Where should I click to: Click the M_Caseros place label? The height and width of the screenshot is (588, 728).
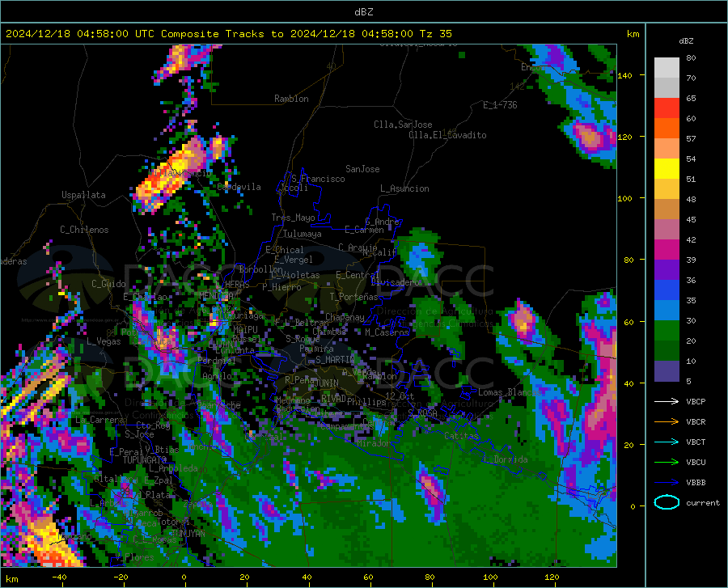click(387, 332)
